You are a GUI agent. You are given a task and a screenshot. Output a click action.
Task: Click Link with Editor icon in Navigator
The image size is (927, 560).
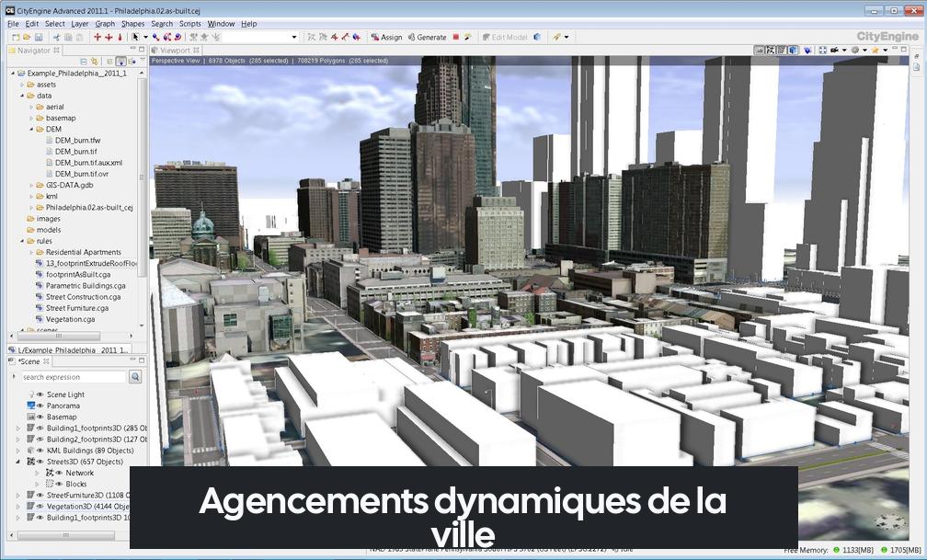(x=94, y=62)
